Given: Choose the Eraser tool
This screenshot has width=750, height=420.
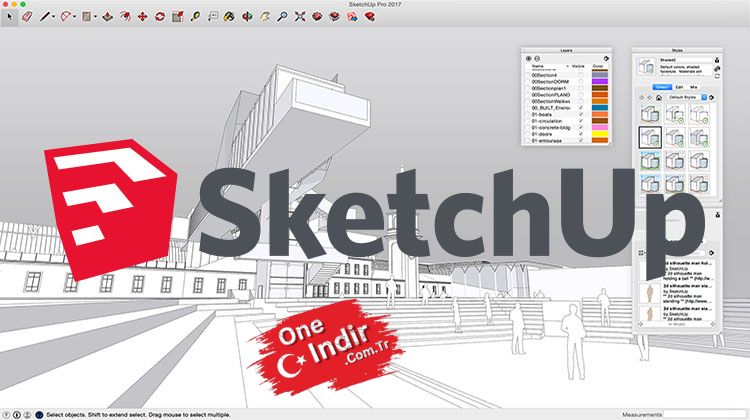Looking at the screenshot, I should click(x=27, y=17).
